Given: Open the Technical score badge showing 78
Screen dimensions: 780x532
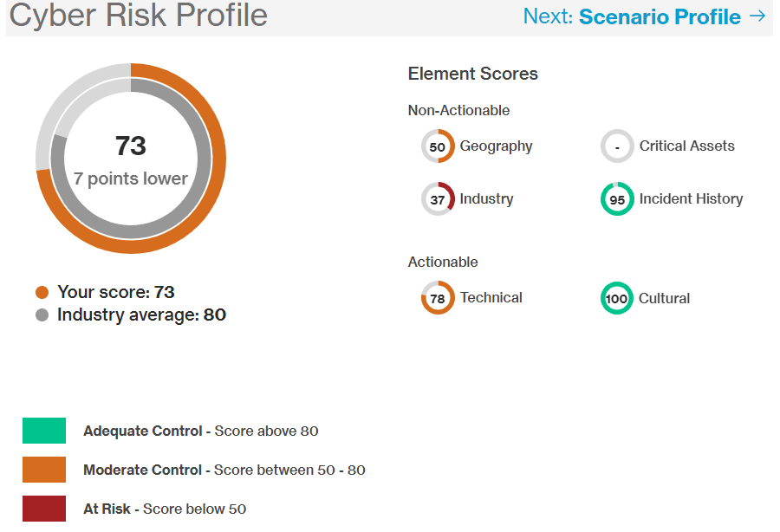Looking at the screenshot, I should [x=438, y=298].
